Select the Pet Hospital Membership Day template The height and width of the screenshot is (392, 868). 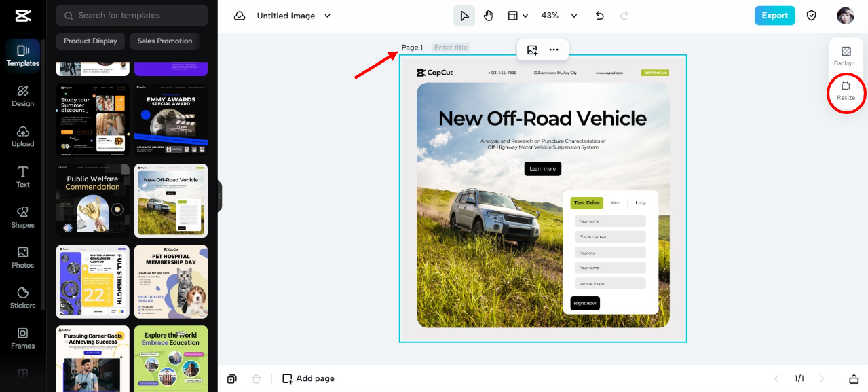(171, 281)
